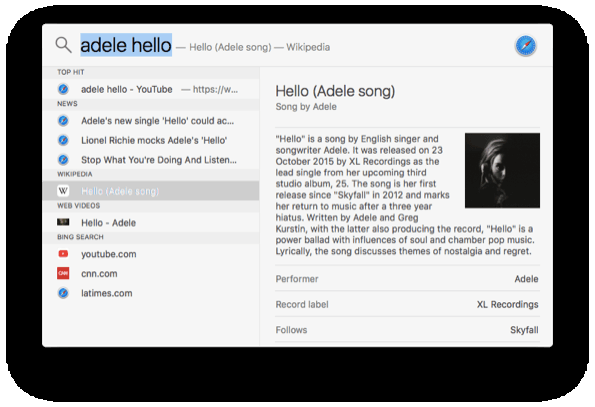Image resolution: width=595 pixels, height=407 pixels.
Task: Click the Adele album artwork image
Action: click(502, 170)
